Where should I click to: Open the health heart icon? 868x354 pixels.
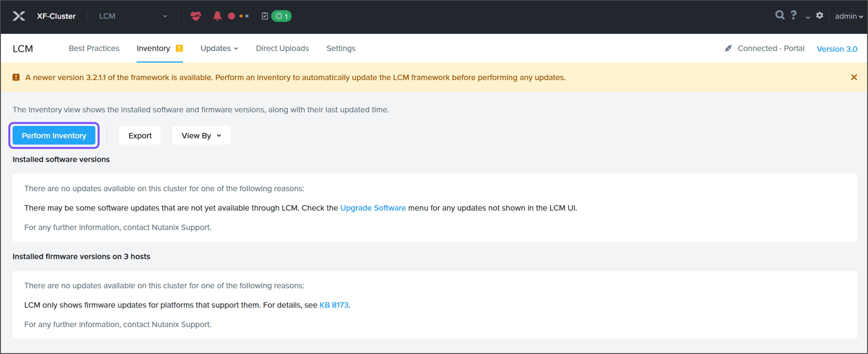pos(195,16)
